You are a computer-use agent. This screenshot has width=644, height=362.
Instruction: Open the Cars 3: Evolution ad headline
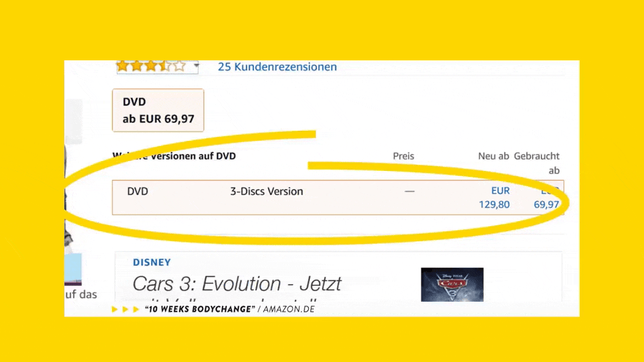pos(236,283)
